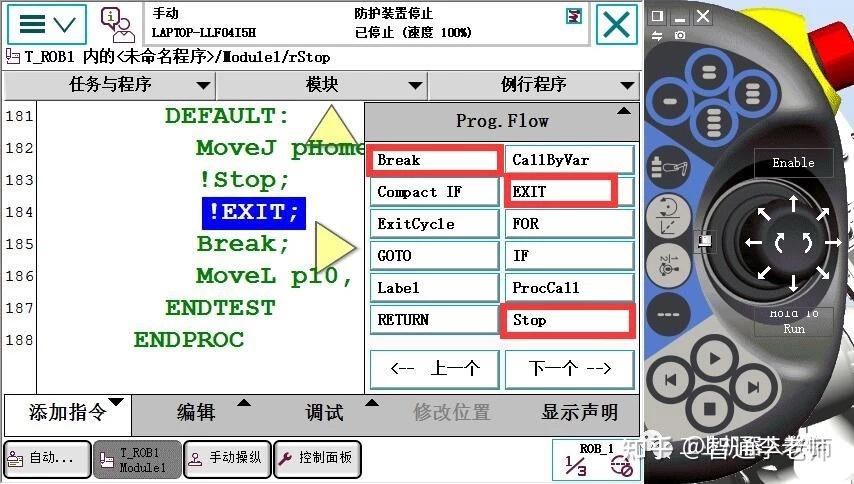The height and width of the screenshot is (484, 854).
Task: Click joystick up arrow
Action: (x=793, y=204)
